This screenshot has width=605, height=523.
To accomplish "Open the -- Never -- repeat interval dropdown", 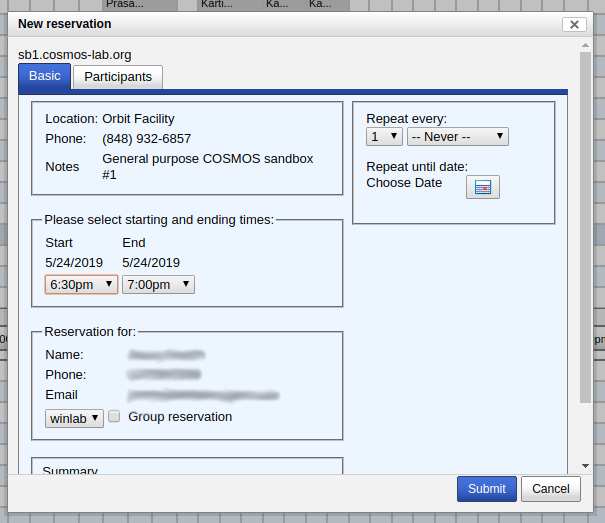I will tap(458, 136).
